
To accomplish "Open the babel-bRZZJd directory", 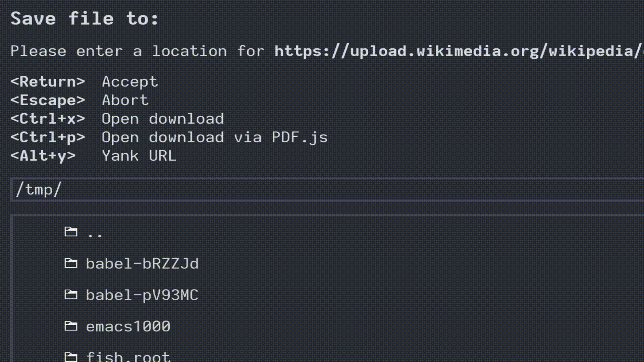I will [142, 263].
